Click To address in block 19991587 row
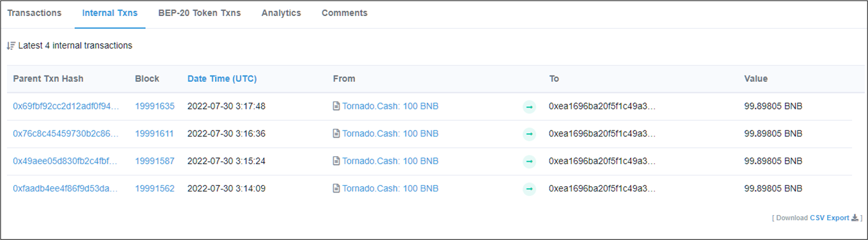This screenshot has height=240, width=868. point(603,161)
